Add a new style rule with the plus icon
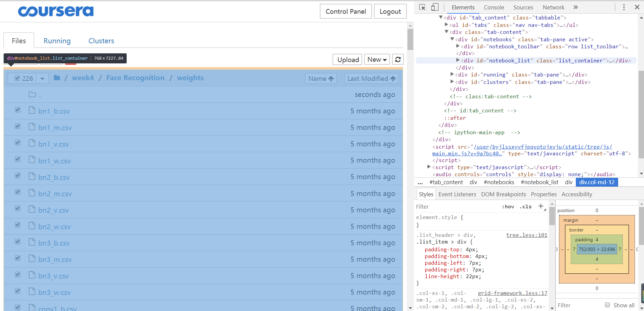Image resolution: width=644 pixels, height=311 pixels. [x=541, y=206]
